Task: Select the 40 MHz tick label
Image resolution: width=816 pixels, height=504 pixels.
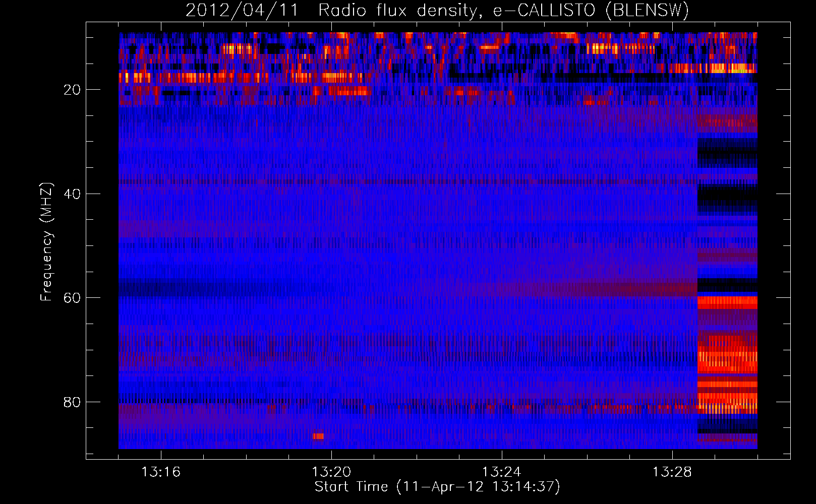Action: point(72,194)
